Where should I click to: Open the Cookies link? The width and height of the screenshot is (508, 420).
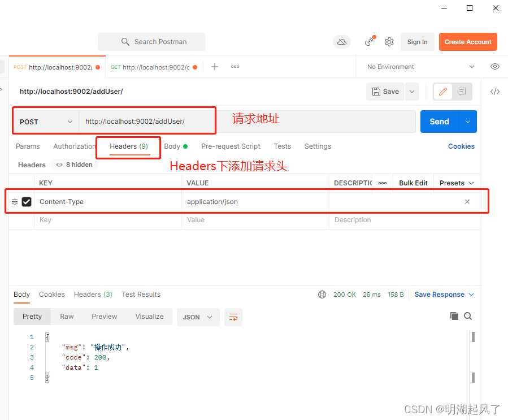461,146
